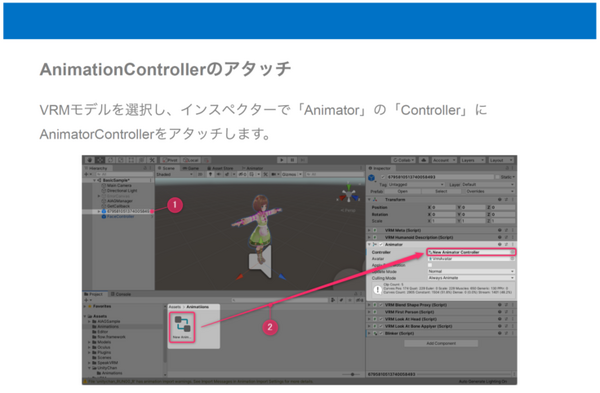Click the Prefab Open button
600x393 pixels.
click(x=402, y=191)
